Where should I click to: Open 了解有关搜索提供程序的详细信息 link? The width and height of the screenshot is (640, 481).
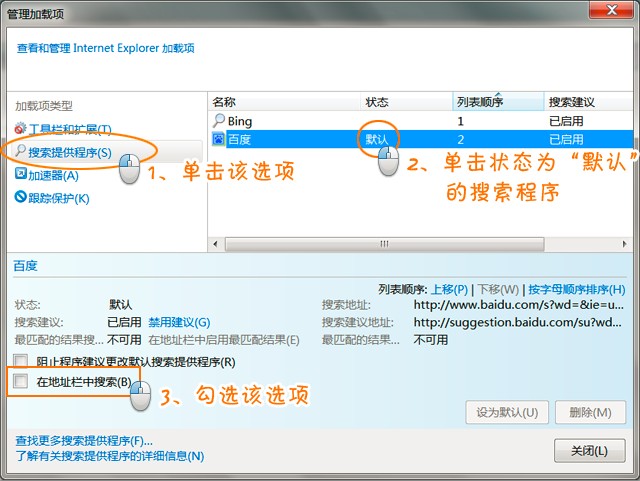[109, 456]
